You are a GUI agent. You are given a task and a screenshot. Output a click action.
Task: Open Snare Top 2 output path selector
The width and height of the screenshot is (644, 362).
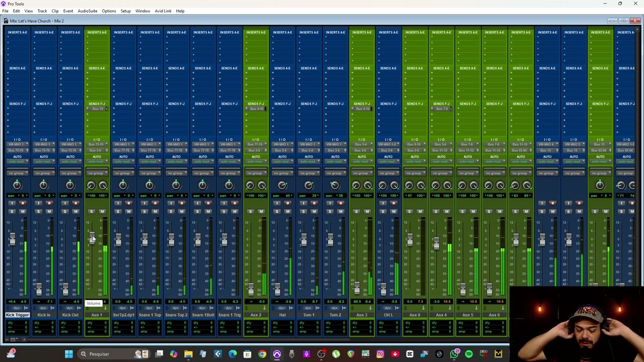[x=176, y=150]
